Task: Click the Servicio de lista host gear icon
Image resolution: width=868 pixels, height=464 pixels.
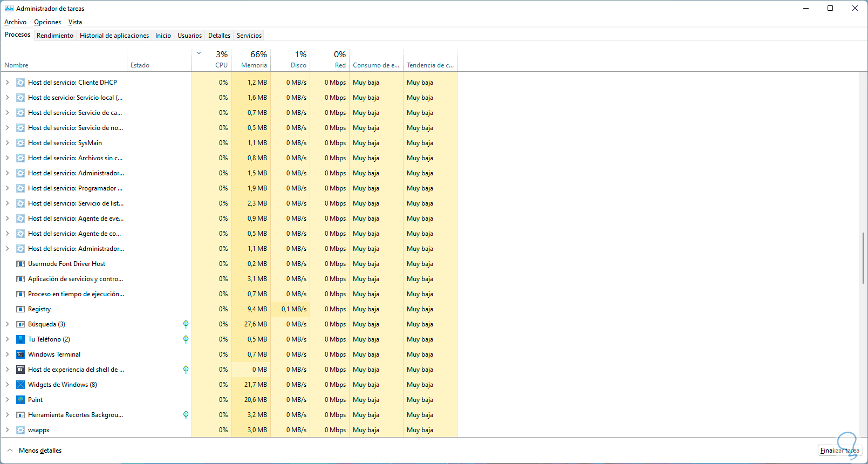Action: click(x=20, y=203)
